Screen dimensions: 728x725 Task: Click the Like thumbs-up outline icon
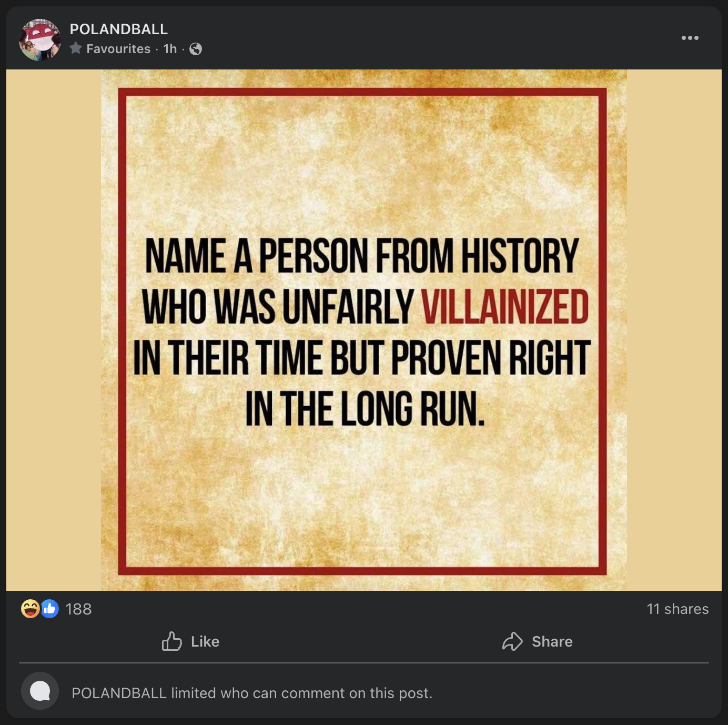(171, 641)
